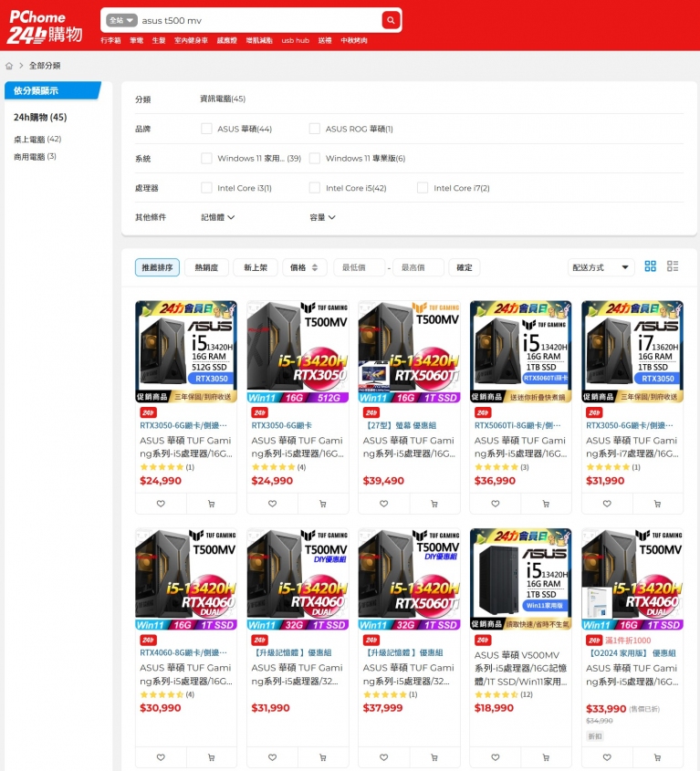Open the 全站 search scope dropdown
This screenshot has height=771, width=700.
[x=121, y=20]
